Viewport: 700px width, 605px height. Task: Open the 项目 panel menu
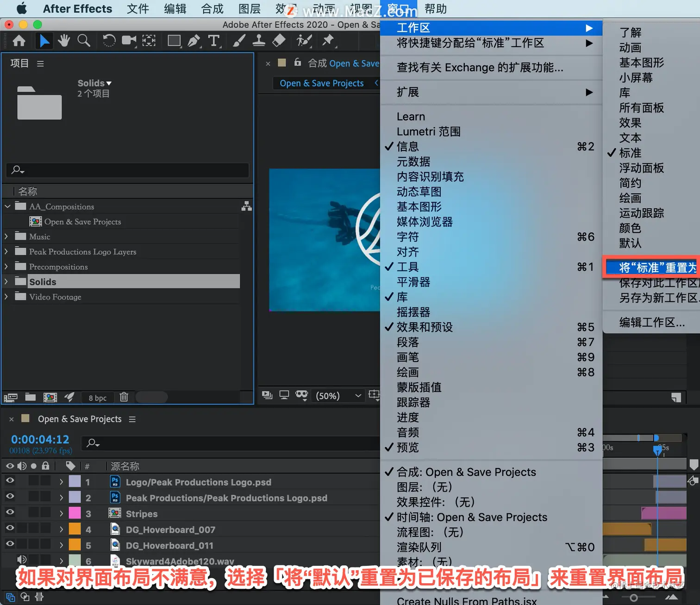pyautogui.click(x=40, y=63)
